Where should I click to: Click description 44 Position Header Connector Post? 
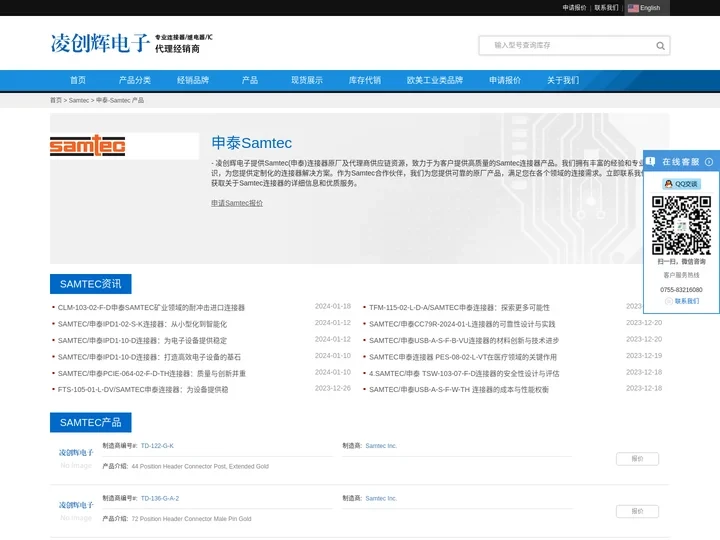coord(200,467)
